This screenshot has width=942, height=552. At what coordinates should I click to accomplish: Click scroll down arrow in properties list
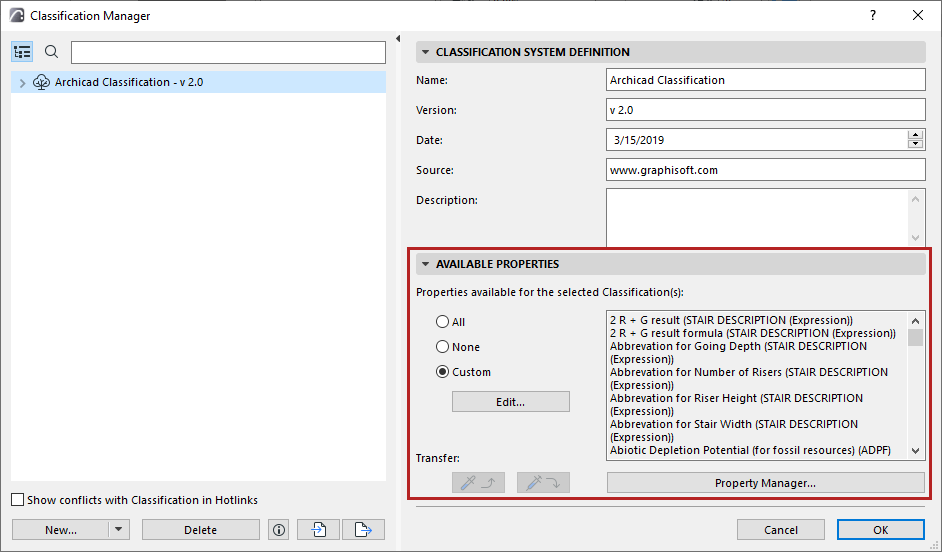click(x=915, y=450)
